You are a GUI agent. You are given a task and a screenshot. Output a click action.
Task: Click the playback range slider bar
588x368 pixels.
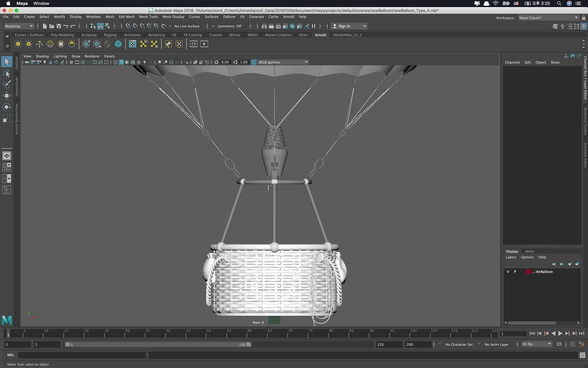pyautogui.click(x=158, y=344)
